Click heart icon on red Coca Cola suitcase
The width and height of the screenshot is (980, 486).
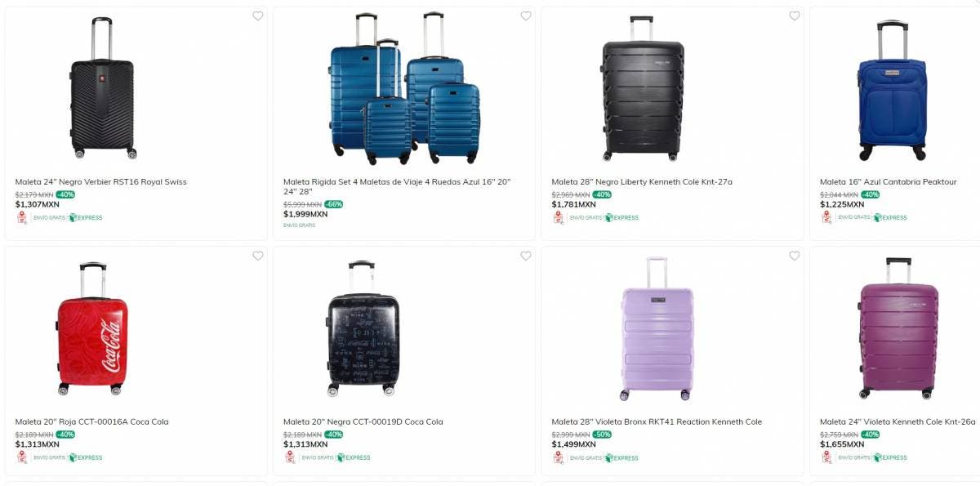tap(258, 256)
